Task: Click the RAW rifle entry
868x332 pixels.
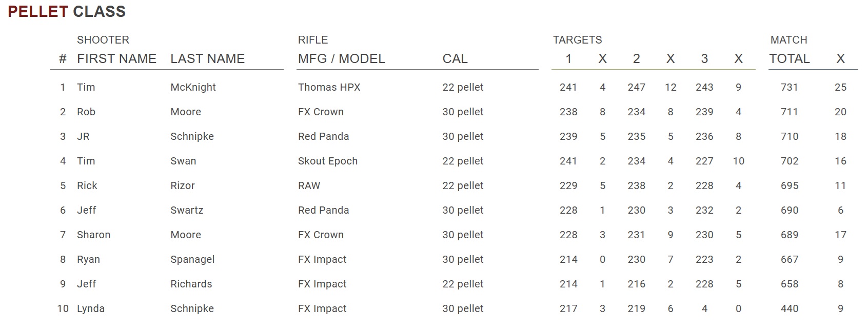Action: (309, 185)
